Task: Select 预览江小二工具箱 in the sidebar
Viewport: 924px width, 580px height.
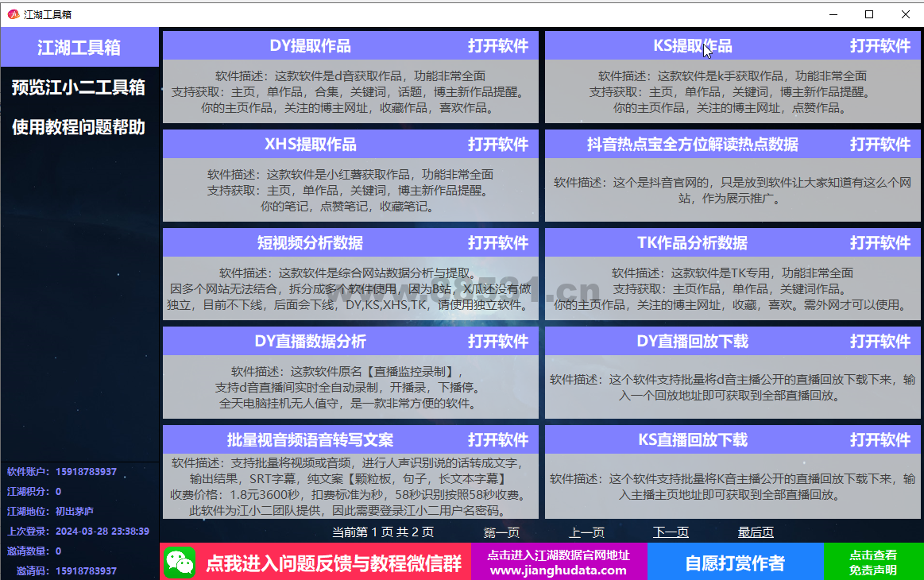Action: click(x=79, y=87)
